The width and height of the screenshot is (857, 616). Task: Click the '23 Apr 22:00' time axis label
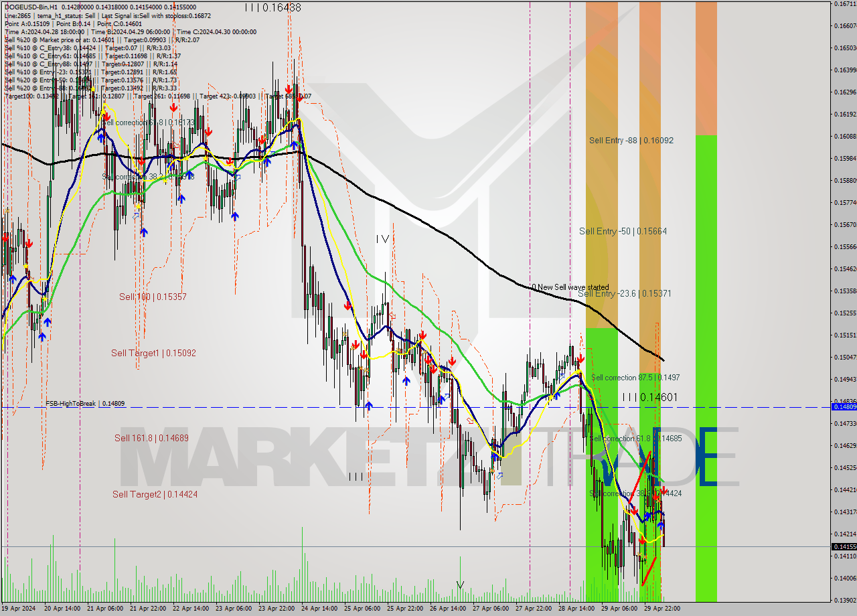(277, 609)
